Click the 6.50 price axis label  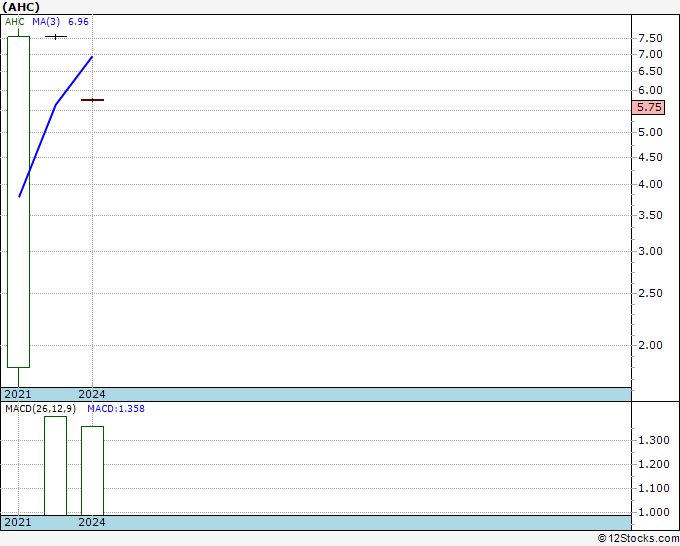[x=650, y=72]
